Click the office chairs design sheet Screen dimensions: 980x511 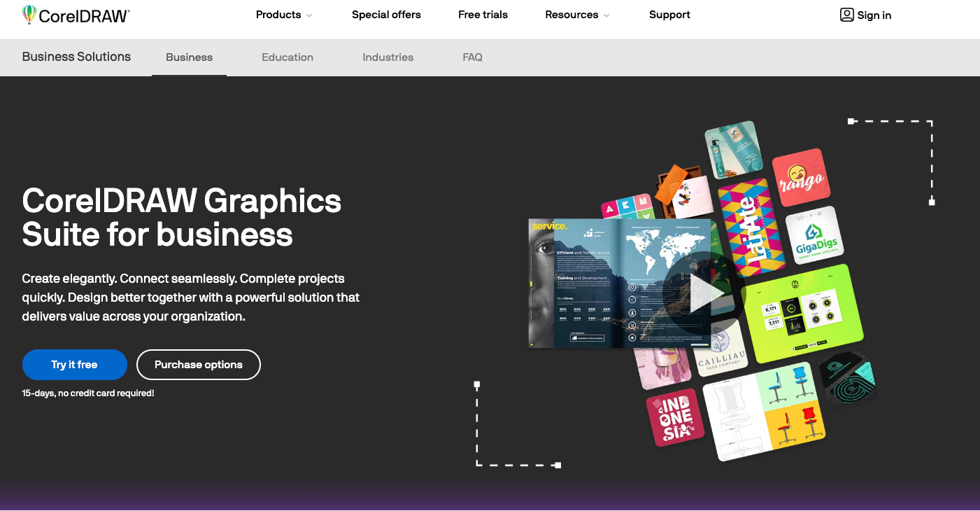(764, 411)
